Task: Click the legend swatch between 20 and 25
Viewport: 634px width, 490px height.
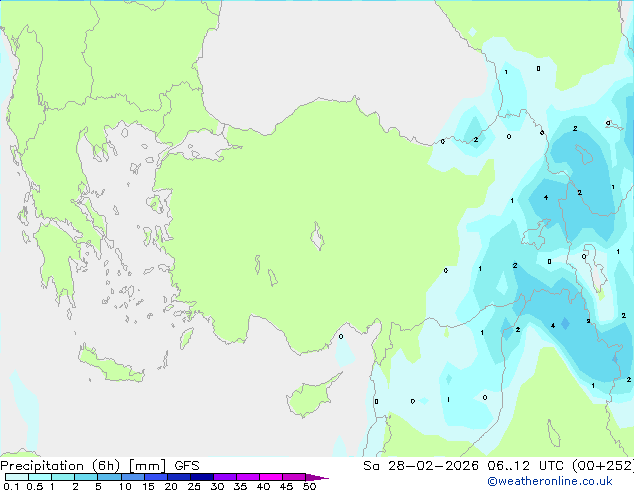Action: point(179,477)
